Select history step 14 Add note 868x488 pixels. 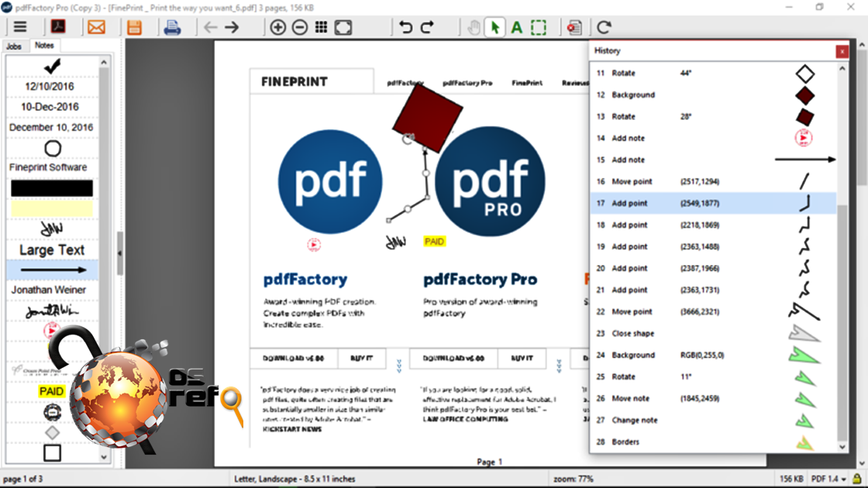tap(714, 138)
